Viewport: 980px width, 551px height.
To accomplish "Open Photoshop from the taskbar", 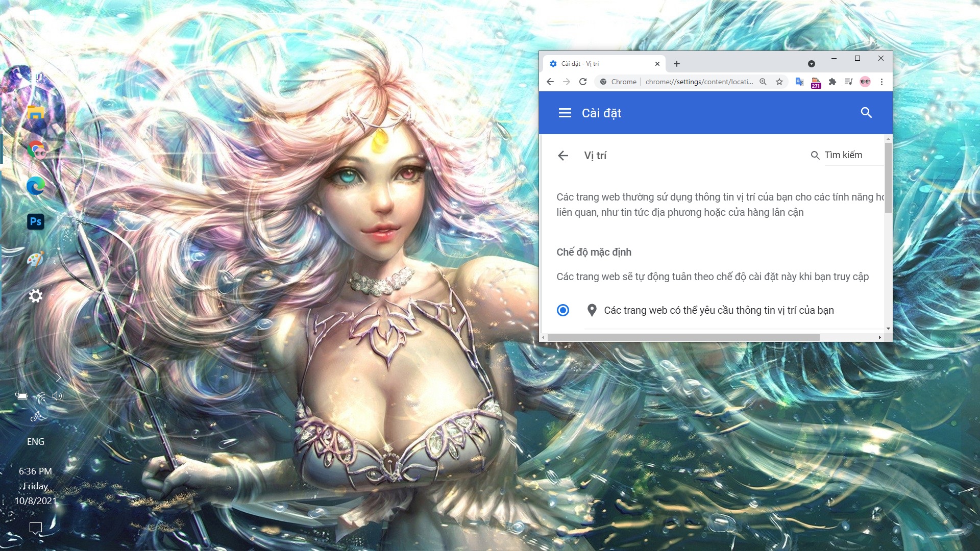I will (35, 221).
